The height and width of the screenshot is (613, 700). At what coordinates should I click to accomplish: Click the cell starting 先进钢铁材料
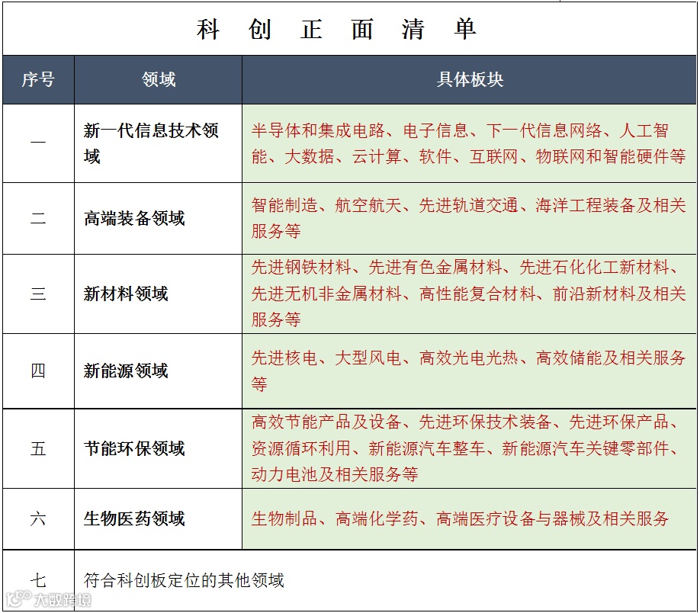click(x=469, y=294)
